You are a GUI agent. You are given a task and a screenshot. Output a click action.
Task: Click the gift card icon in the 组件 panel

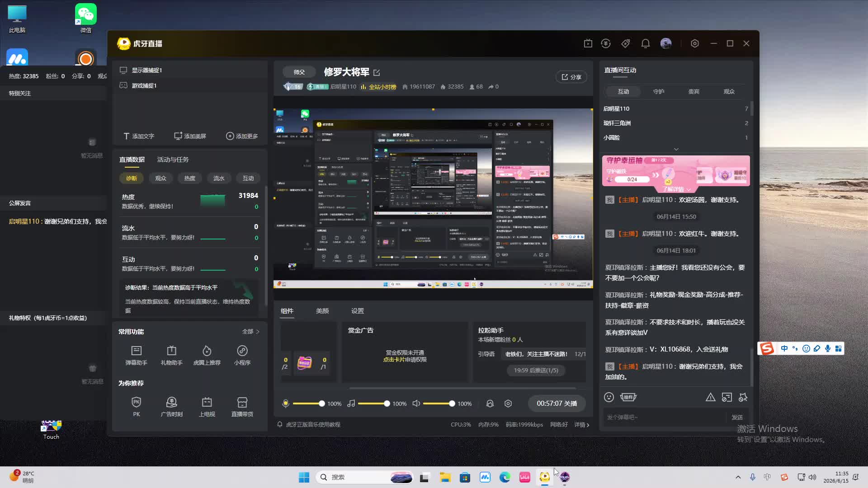click(305, 362)
